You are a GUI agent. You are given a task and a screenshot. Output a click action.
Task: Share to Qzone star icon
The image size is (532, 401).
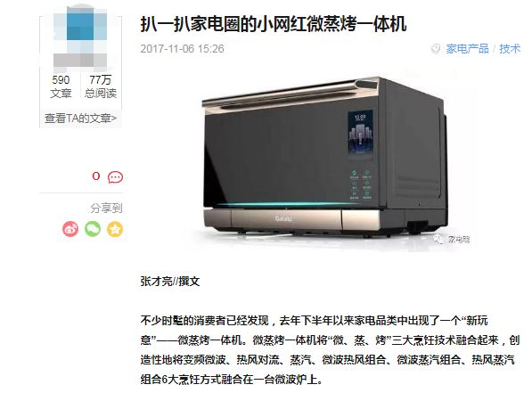click(x=115, y=229)
